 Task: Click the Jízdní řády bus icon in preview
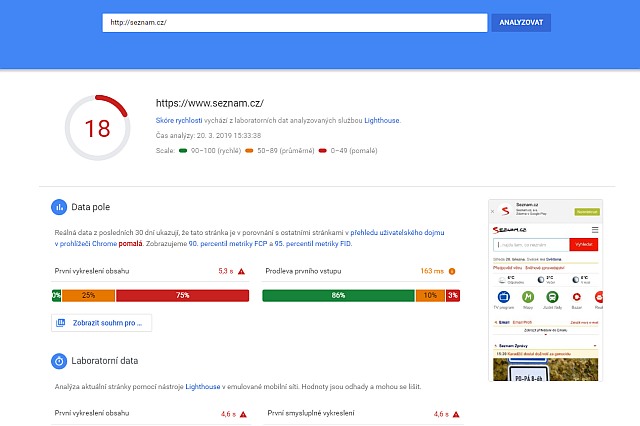[552, 297]
